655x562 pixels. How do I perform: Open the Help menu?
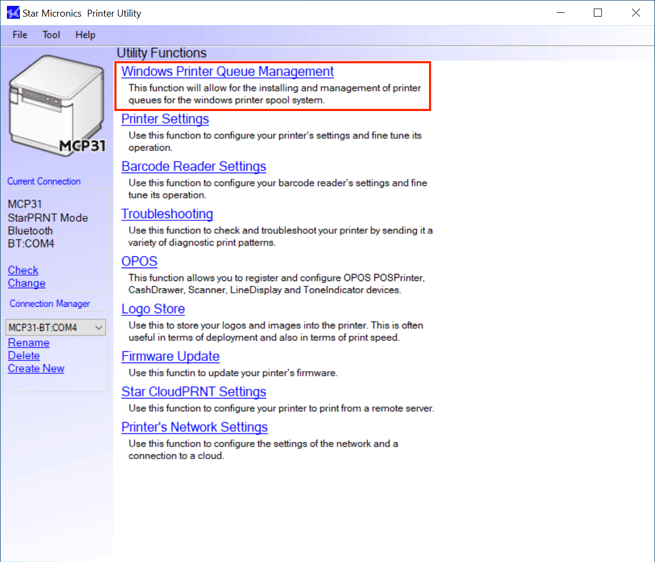[86, 35]
